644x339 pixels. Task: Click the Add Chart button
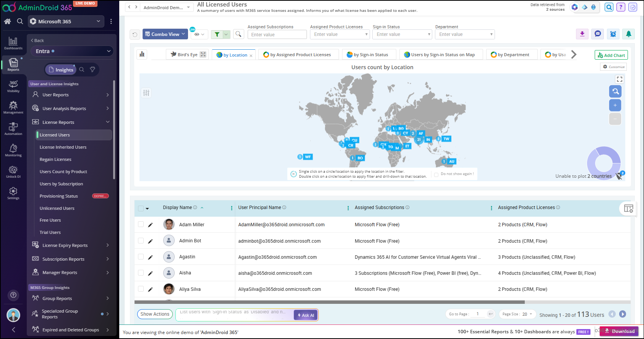click(x=611, y=55)
